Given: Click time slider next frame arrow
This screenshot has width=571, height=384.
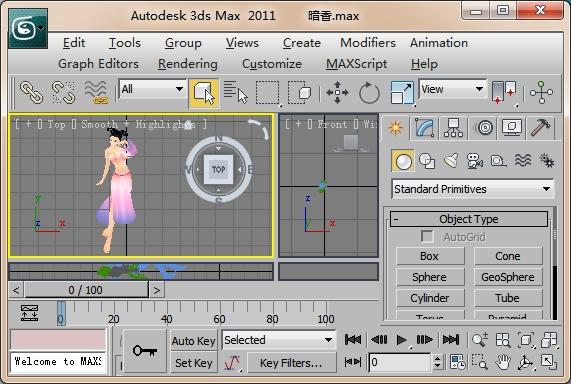Looking at the screenshot, I should coord(157,290).
